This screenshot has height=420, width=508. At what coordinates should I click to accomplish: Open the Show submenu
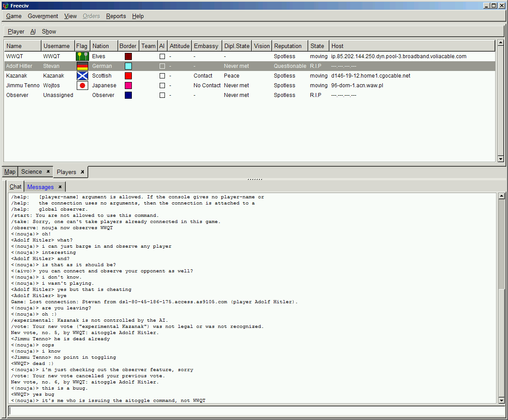pos(49,31)
